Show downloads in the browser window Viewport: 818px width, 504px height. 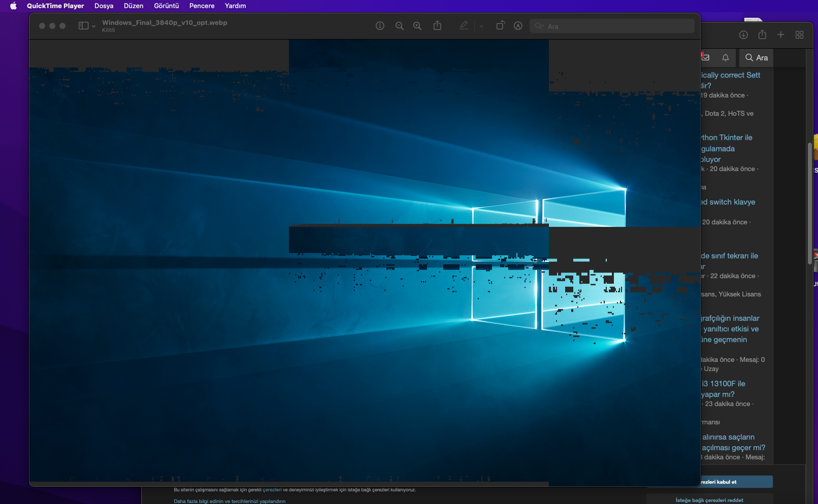[743, 35]
